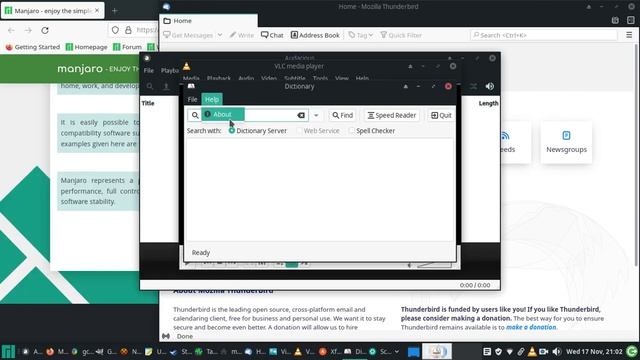This screenshot has height=360, width=640.
Task: Switch to VLC via taskbar cone button
Action: 305,351
